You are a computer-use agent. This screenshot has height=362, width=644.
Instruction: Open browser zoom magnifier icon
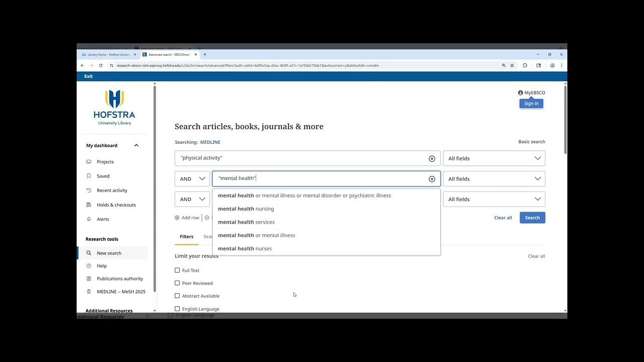tap(504, 65)
